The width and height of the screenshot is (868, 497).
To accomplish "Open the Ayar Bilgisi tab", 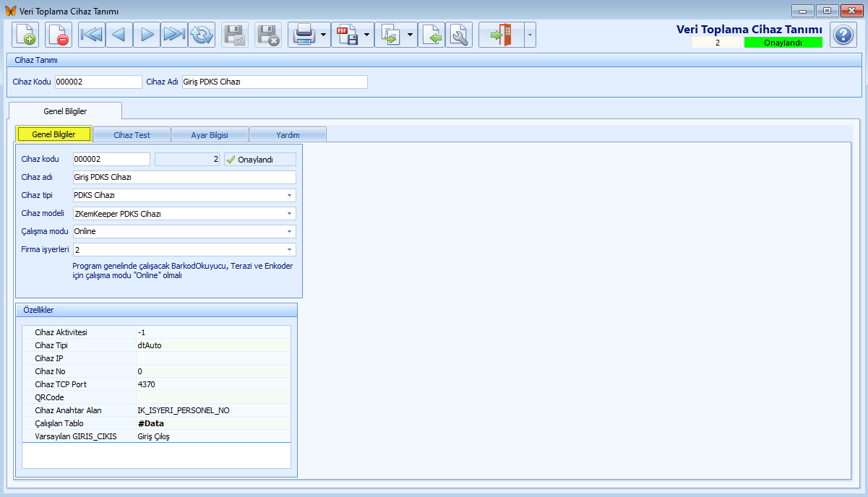I will (210, 134).
